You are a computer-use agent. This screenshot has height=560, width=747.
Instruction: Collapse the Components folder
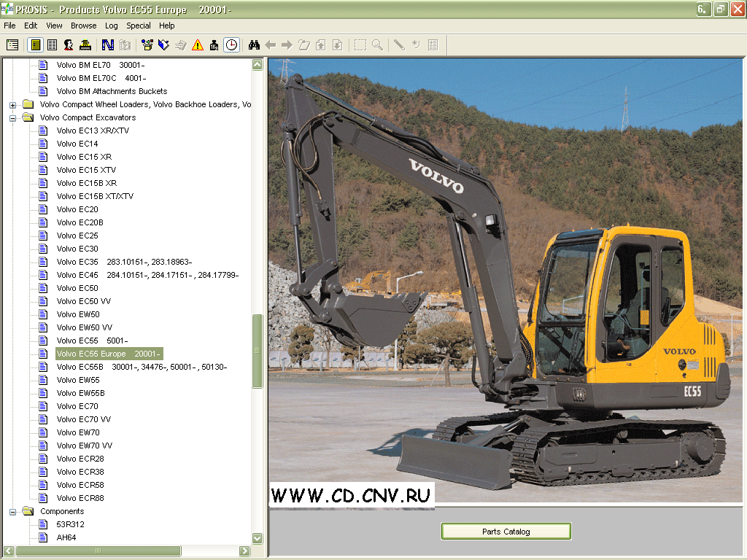pos(13,512)
